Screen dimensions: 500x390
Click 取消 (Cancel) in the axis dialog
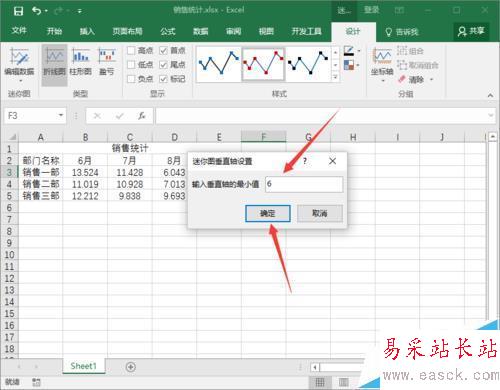pyautogui.click(x=320, y=213)
